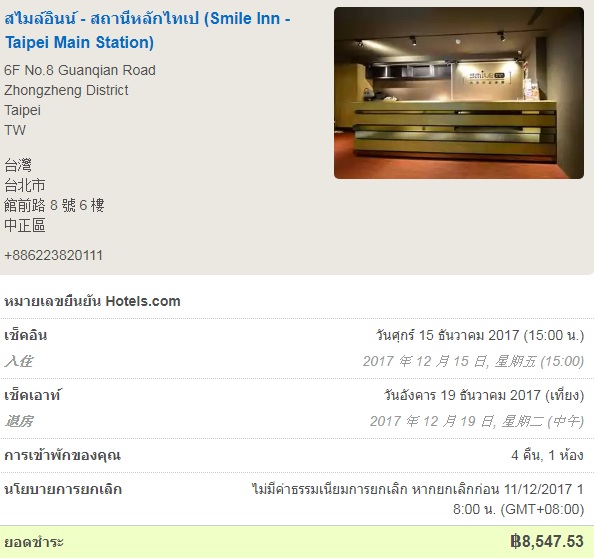
Task: Click the เช็คเอาท์ check-out label
Action: [33, 395]
